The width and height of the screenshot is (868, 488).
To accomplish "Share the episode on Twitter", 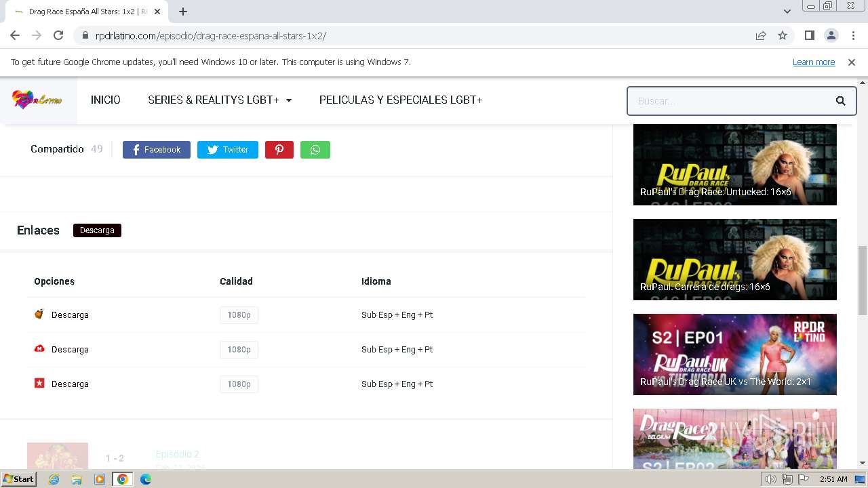I will coord(228,150).
